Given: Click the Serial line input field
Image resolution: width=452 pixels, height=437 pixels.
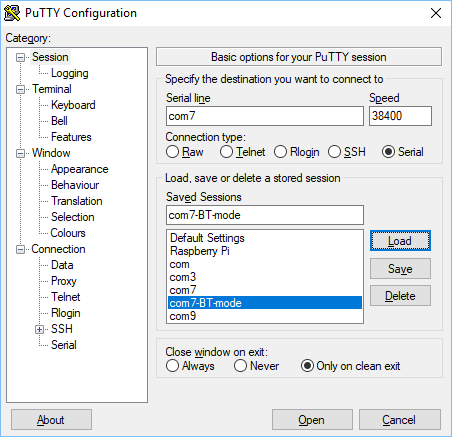Looking at the screenshot, I should [265, 116].
